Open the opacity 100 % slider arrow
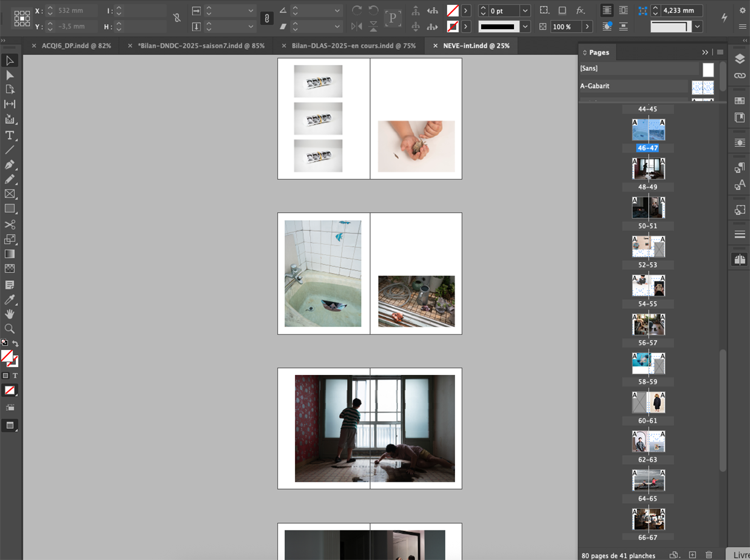Image resolution: width=750 pixels, height=560 pixels. [587, 27]
